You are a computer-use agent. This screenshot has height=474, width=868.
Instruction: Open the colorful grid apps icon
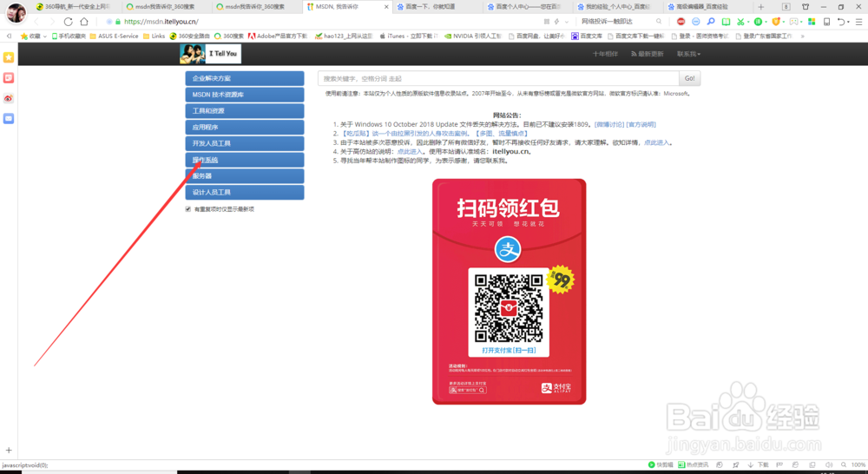(x=812, y=22)
